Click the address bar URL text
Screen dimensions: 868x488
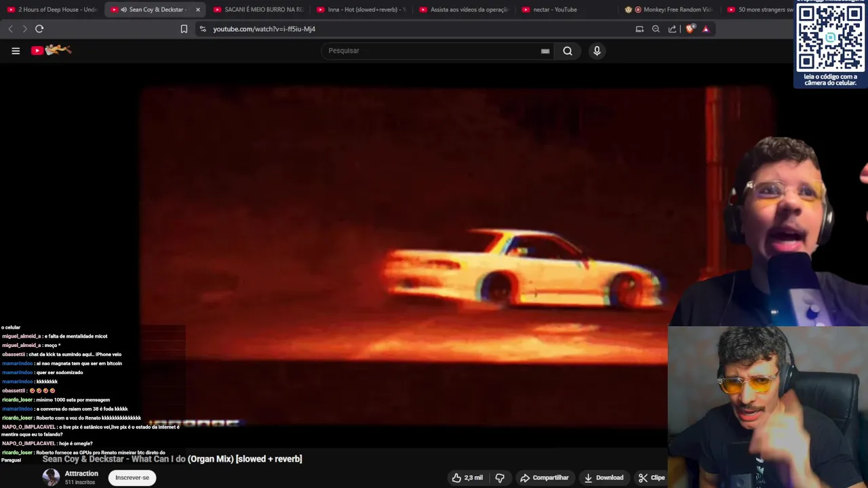coord(264,29)
